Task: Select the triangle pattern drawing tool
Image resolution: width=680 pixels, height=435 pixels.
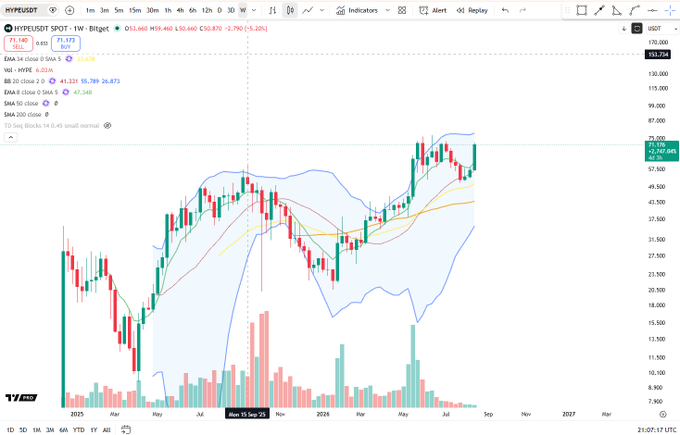Action: (x=617, y=10)
